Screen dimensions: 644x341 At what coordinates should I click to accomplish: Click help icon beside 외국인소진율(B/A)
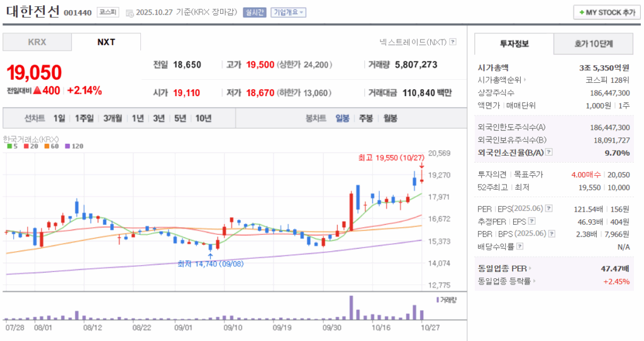point(549,153)
